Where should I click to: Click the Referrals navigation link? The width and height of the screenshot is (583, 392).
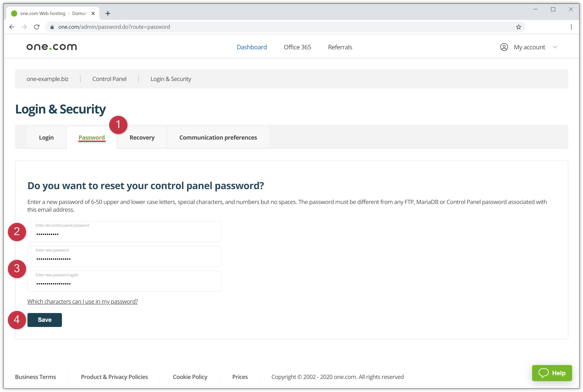[x=340, y=47]
